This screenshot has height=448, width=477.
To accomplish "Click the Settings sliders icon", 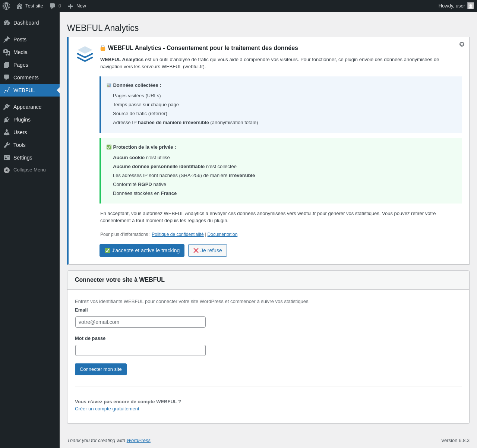I will point(7,158).
